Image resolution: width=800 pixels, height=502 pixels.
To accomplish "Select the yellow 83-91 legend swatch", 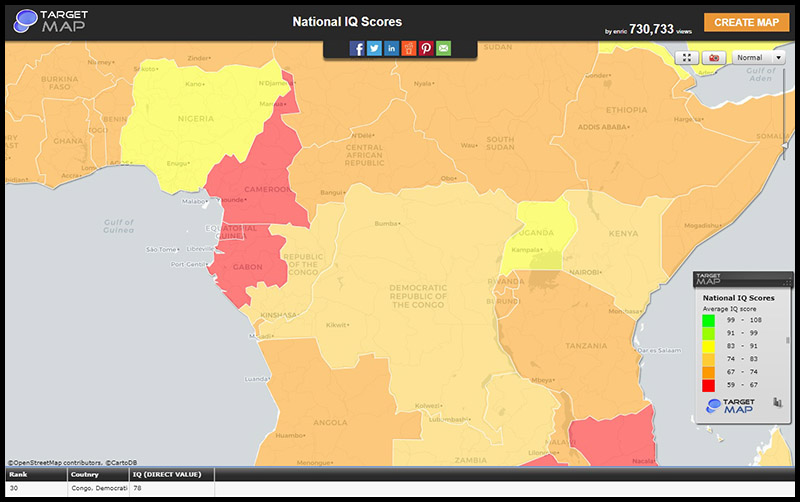I will point(709,346).
